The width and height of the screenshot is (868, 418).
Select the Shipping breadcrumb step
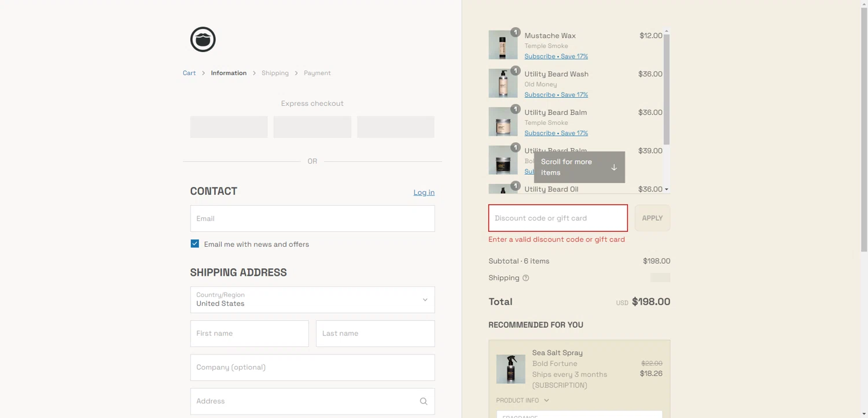point(275,73)
